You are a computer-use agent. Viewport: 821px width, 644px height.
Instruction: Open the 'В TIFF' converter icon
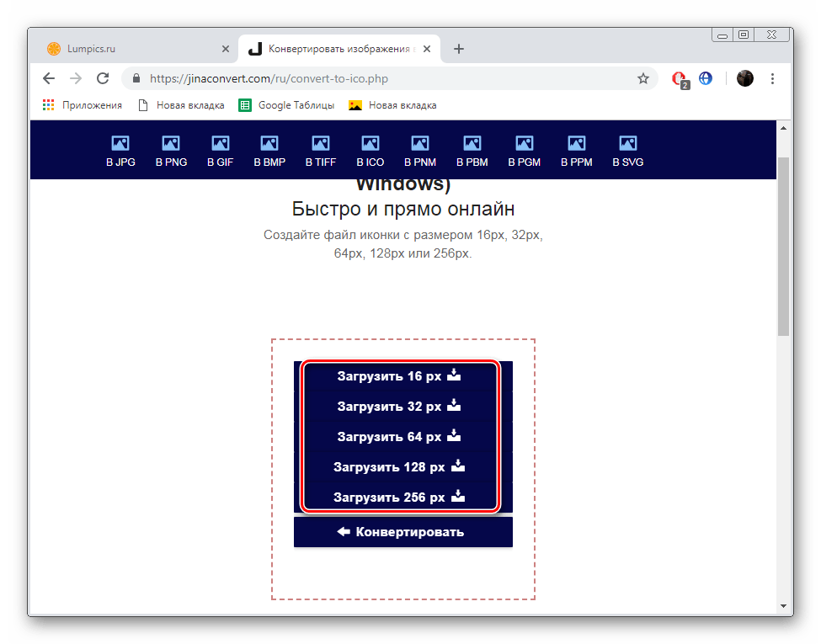pyautogui.click(x=321, y=152)
